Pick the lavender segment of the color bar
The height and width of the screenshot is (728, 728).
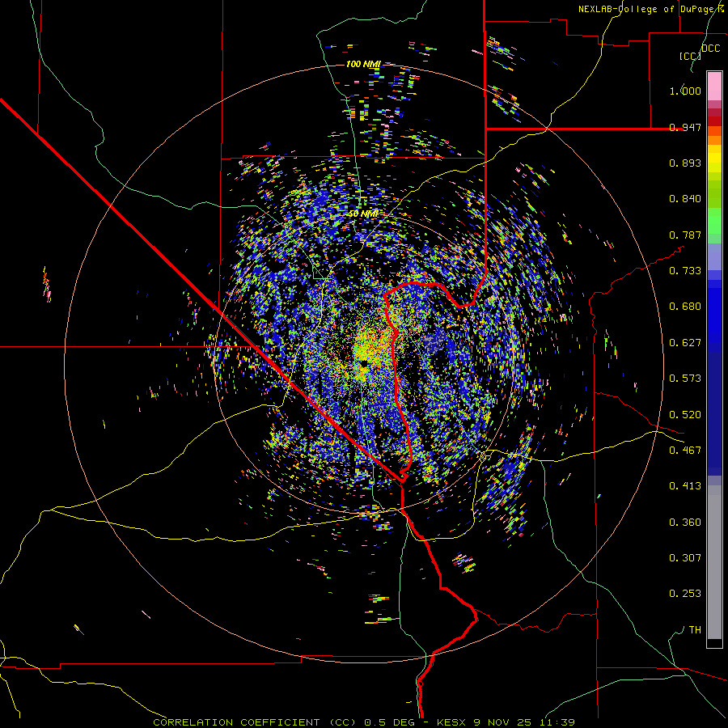714,256
